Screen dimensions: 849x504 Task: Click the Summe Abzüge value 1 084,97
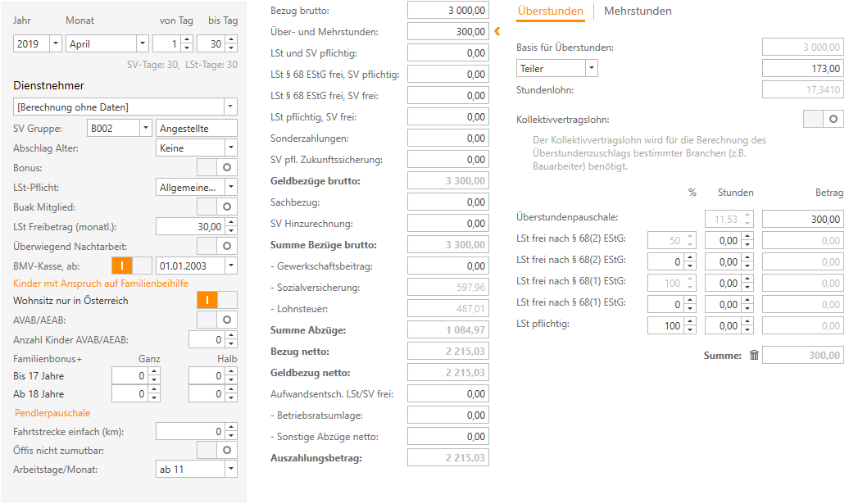[x=447, y=329]
